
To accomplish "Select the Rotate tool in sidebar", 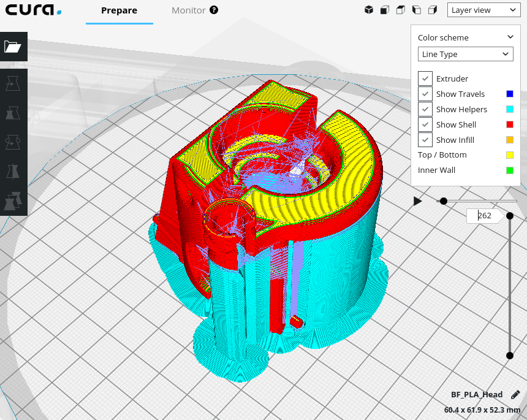I will [13, 142].
